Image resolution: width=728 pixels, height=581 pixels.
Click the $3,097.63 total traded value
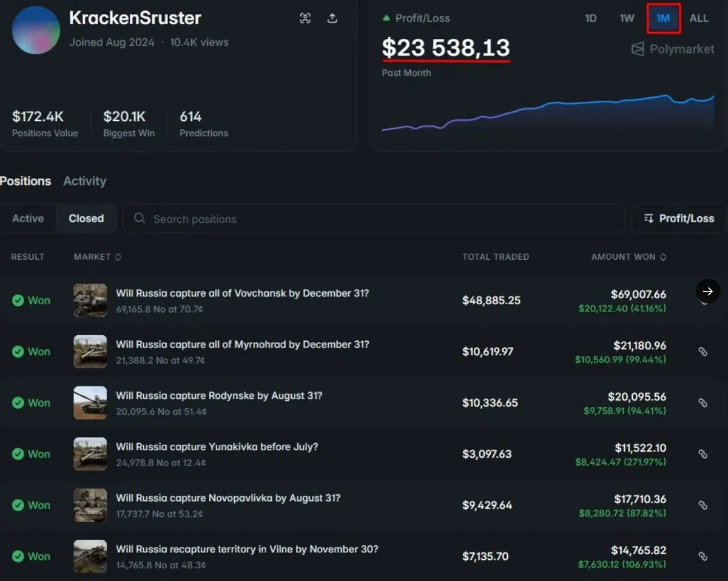click(487, 454)
